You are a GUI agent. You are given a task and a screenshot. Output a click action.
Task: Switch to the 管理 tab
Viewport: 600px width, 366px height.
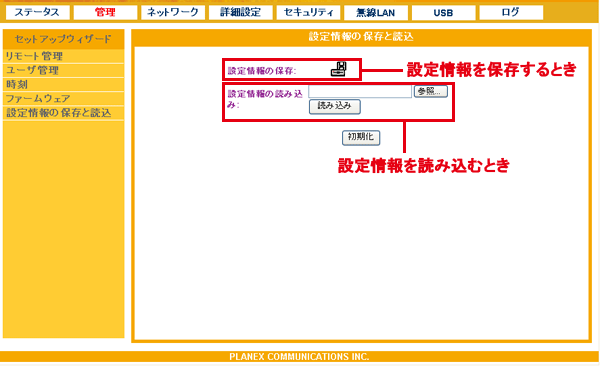click(x=105, y=13)
